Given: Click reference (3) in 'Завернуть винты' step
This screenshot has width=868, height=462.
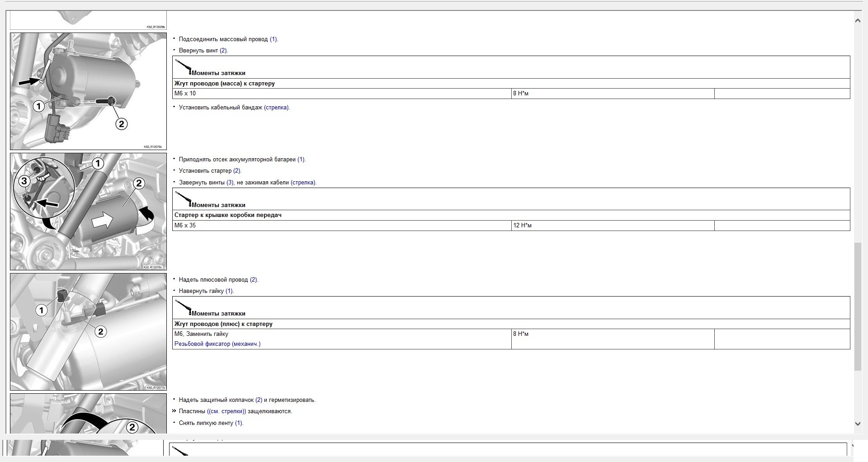Looking at the screenshot, I should click(230, 183).
